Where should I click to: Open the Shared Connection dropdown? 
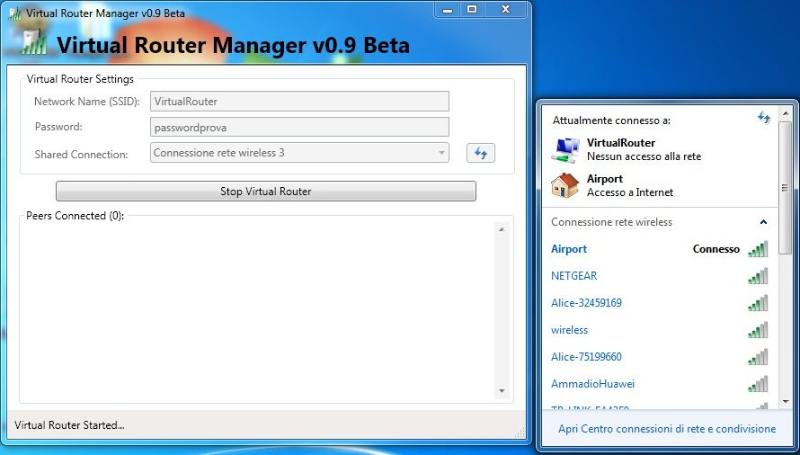point(299,153)
